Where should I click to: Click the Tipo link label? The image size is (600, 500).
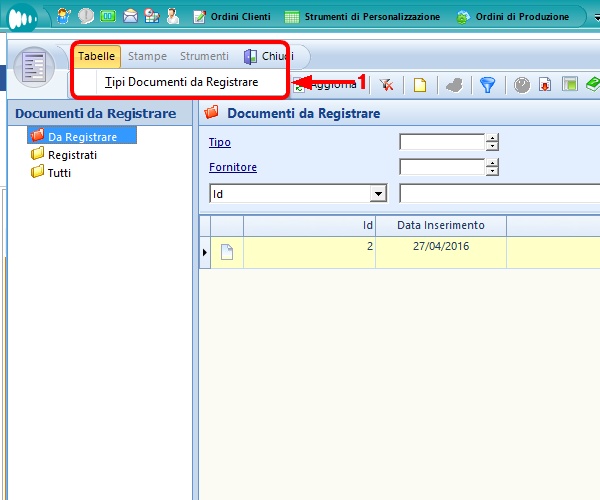pyautogui.click(x=219, y=142)
